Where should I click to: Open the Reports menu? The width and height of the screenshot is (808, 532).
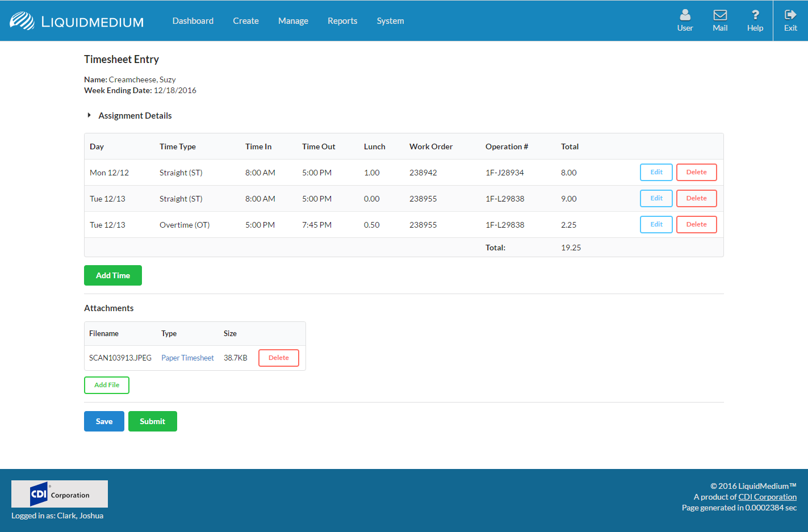(x=342, y=21)
